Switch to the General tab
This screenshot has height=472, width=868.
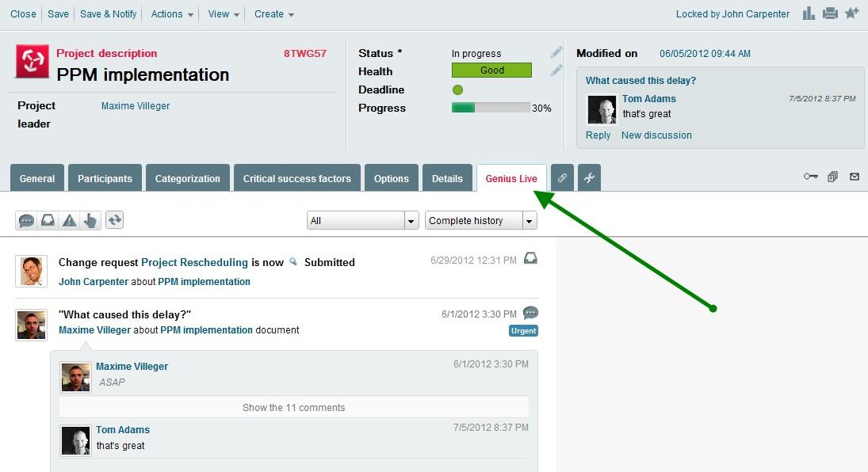[37, 178]
